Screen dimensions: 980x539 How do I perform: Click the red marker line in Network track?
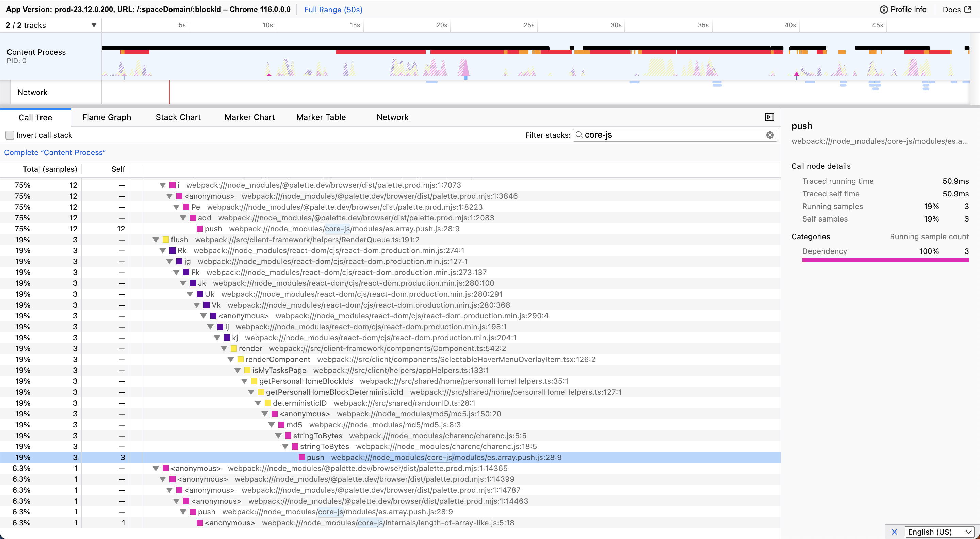(169, 92)
